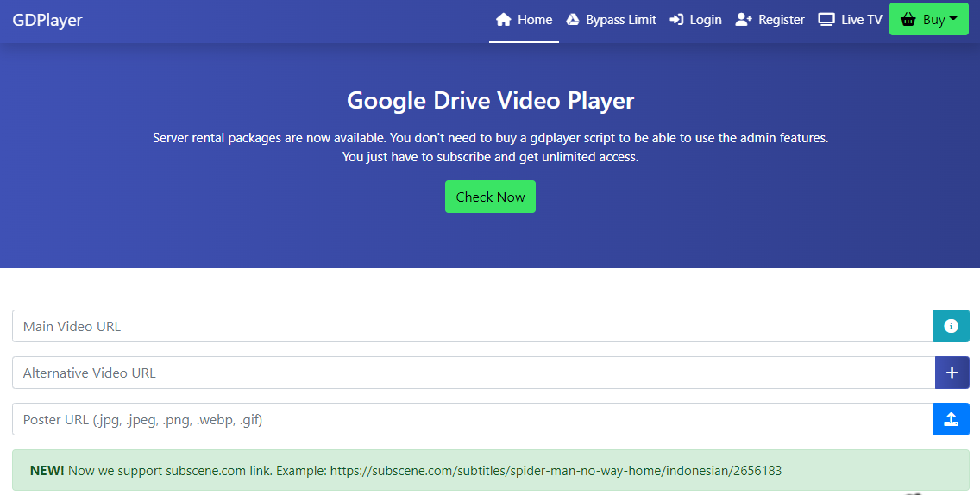Viewport: 980px width, 495px height.
Task: Focus the Alternative Video URL field
Action: tap(473, 373)
